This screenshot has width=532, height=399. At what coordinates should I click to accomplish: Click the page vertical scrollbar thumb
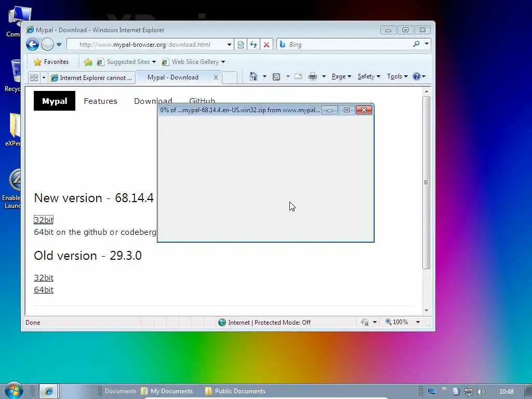point(427,182)
